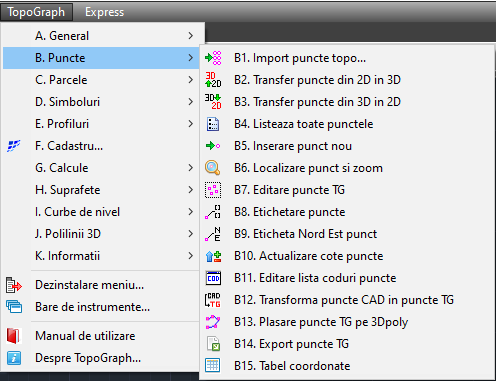
Task: Click the Export puncte TG spreadsheet icon
Action: (213, 344)
